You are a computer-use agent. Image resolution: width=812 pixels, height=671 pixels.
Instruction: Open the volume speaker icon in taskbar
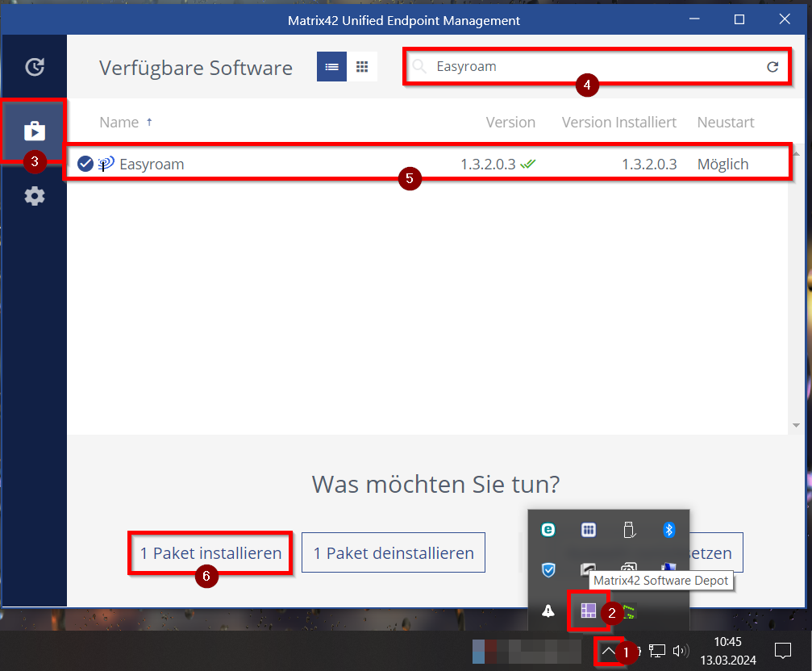point(681,651)
